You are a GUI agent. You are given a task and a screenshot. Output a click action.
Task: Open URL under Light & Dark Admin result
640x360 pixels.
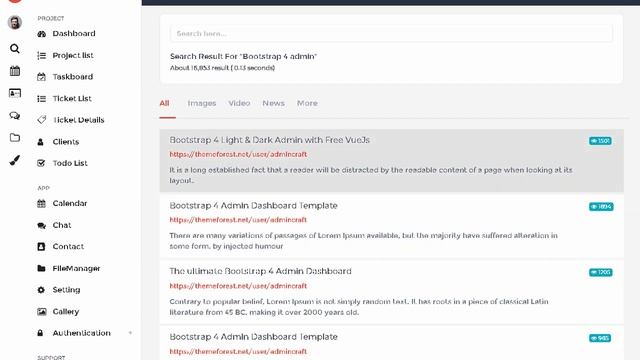[x=238, y=154]
